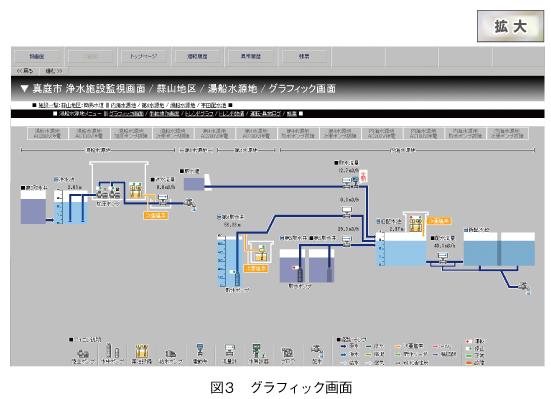Click the 次亜塩素 label beside 旧配水池

[439, 221]
